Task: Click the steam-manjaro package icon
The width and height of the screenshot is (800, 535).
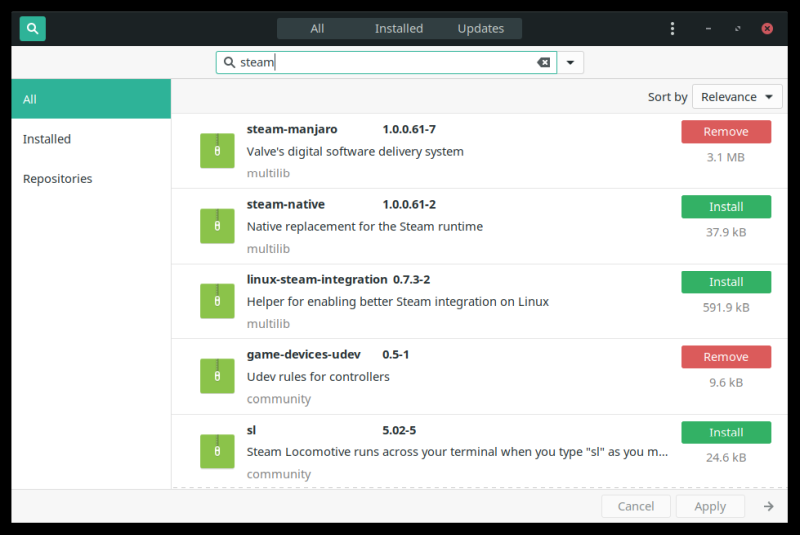Action: pos(217,151)
